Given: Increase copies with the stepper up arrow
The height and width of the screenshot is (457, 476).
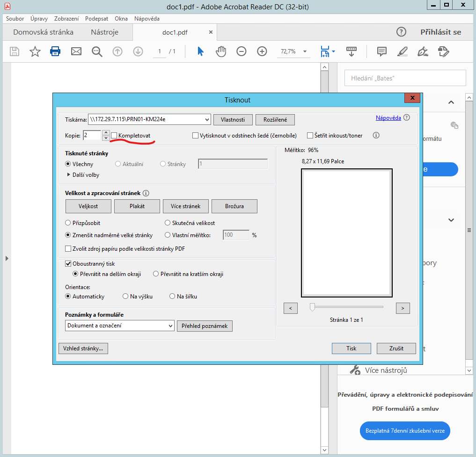Looking at the screenshot, I should 106,132.
